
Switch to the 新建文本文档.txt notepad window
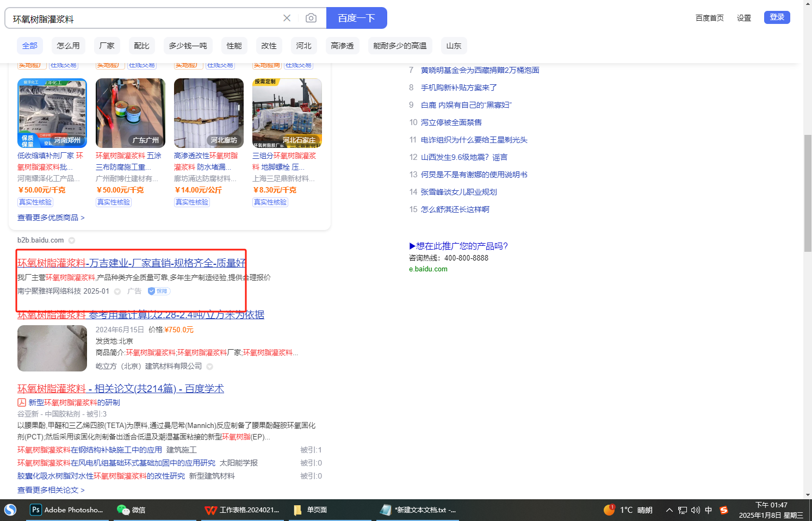[x=418, y=510]
